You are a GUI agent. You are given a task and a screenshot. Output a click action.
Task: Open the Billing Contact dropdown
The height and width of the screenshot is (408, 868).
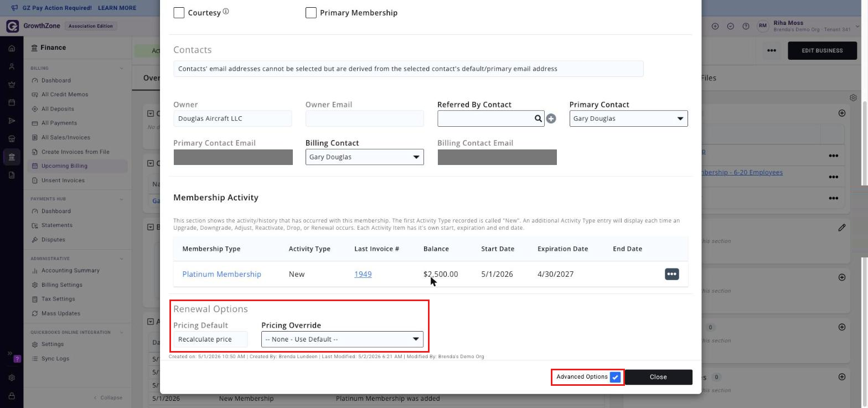click(364, 157)
